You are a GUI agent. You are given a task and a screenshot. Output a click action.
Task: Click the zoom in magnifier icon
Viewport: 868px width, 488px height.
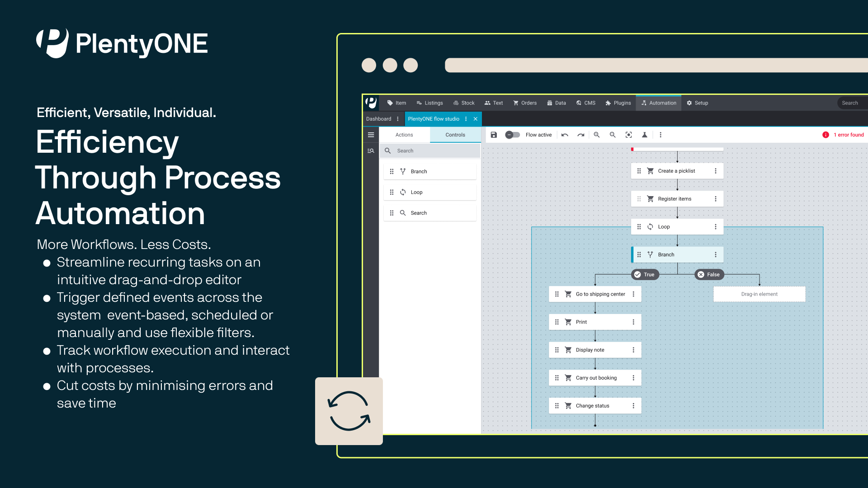(x=597, y=135)
